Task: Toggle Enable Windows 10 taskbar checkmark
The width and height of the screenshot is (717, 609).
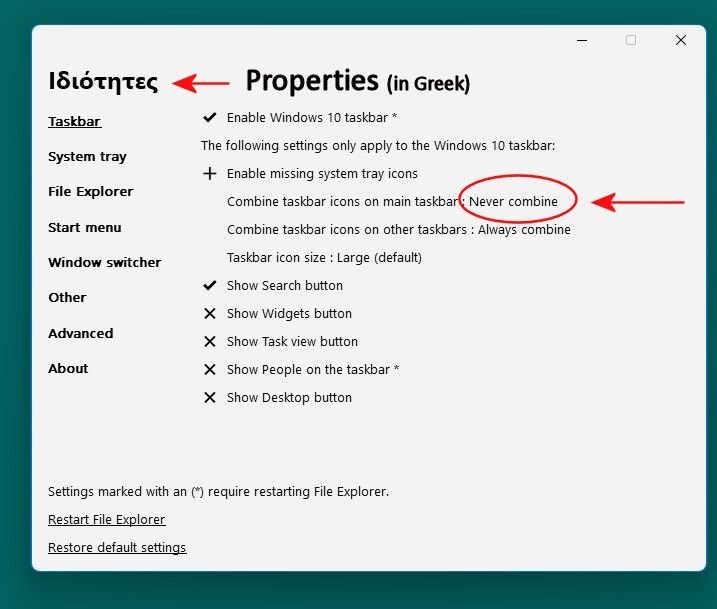Action: point(209,118)
